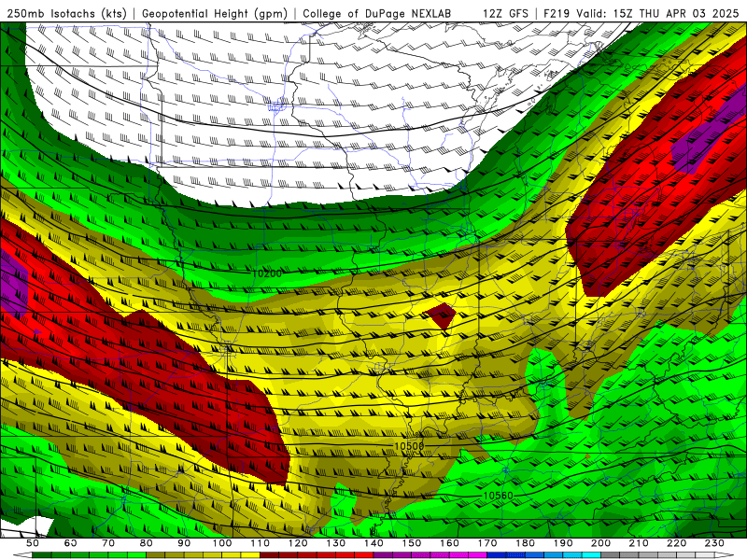
Task: Click the '250mb Isotachs (kts)' title text
Action: pyautogui.click(x=67, y=13)
